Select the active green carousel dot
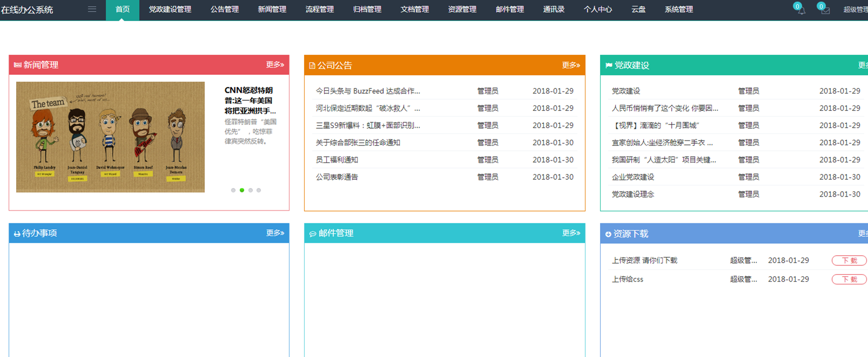The image size is (868, 357). [242, 190]
